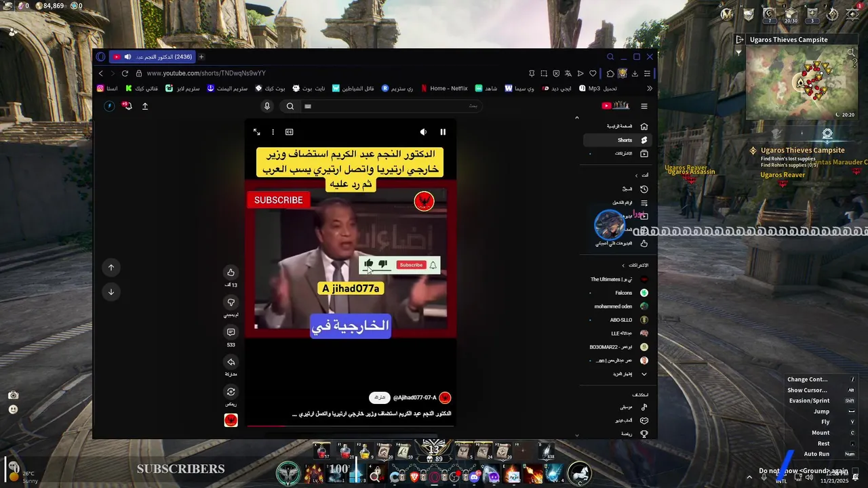Image resolution: width=868 pixels, height=488 pixels.
Task: Open browser main menu icon
Action: 648,73
